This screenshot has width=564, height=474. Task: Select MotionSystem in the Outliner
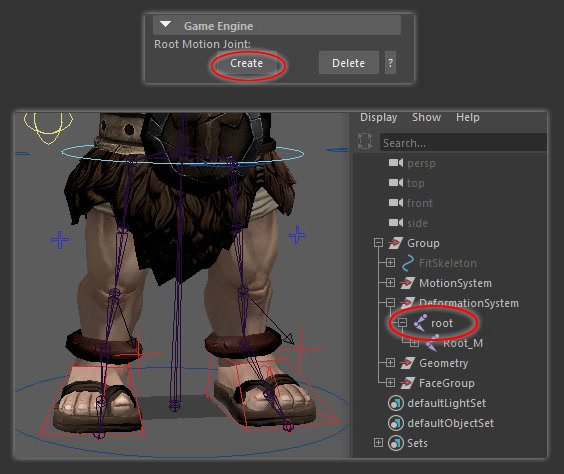(x=455, y=283)
